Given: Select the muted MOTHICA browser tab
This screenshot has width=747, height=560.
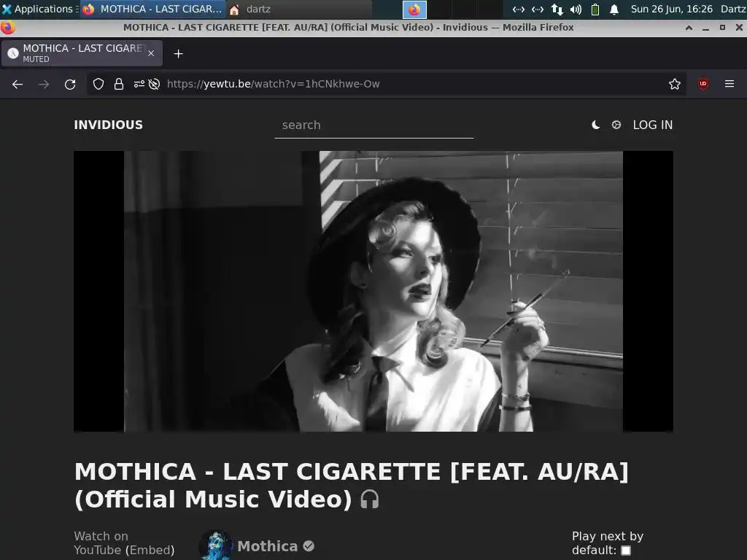Looking at the screenshot, I should (x=82, y=52).
